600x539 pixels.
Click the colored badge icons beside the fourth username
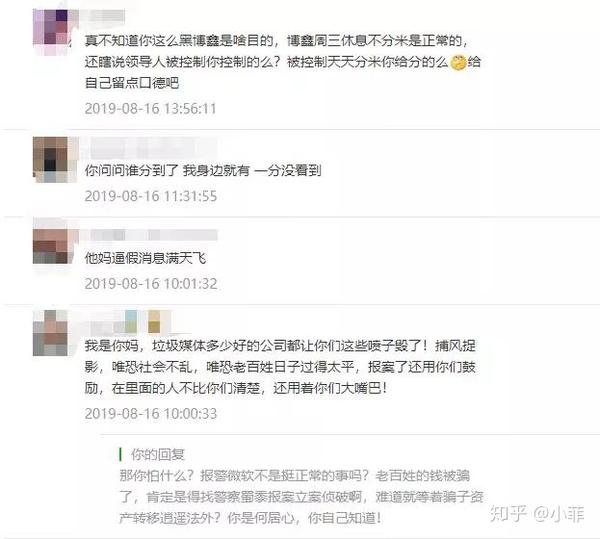point(142,321)
